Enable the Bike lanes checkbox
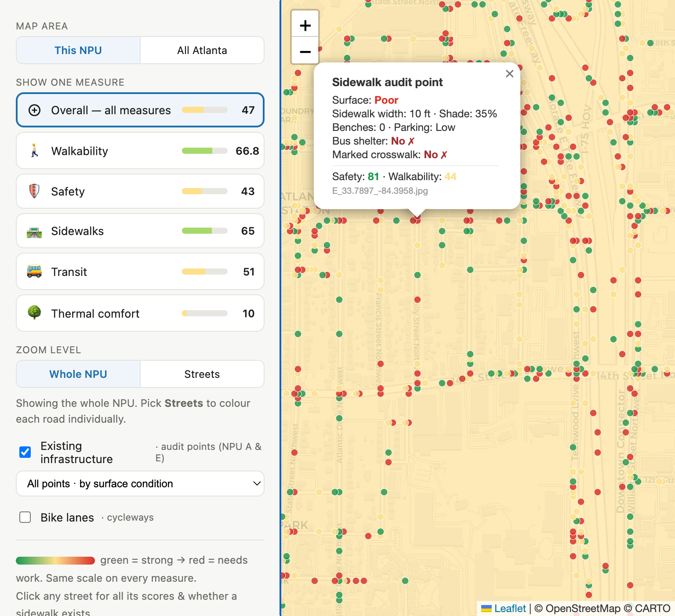The image size is (675, 616). pos(25,517)
